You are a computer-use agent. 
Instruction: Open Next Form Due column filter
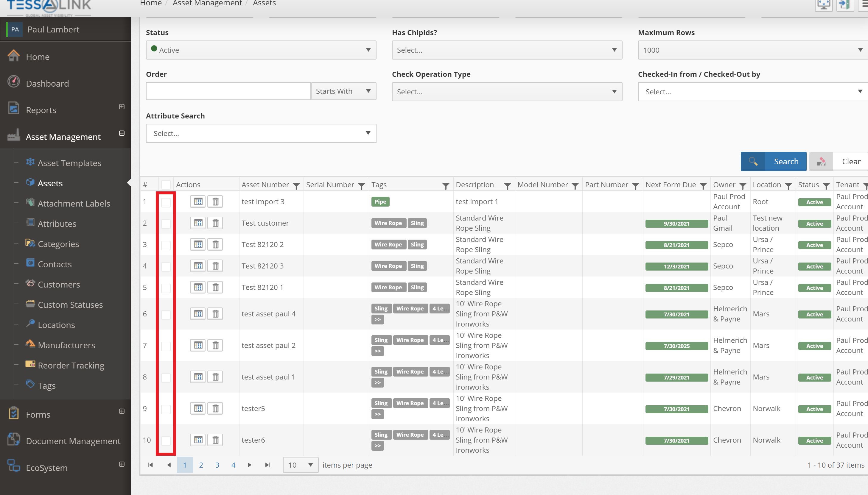point(703,186)
